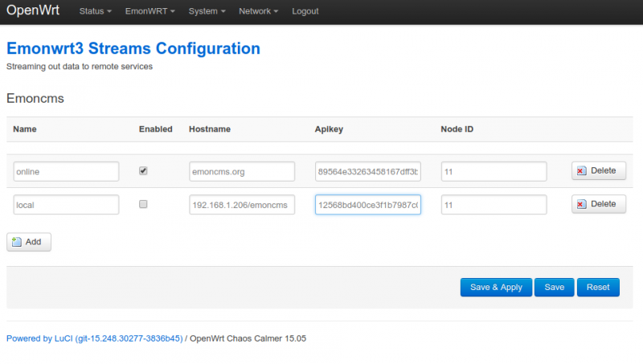Open the Status dropdown menu
Image resolution: width=643 pixels, height=364 pixels.
(x=95, y=11)
